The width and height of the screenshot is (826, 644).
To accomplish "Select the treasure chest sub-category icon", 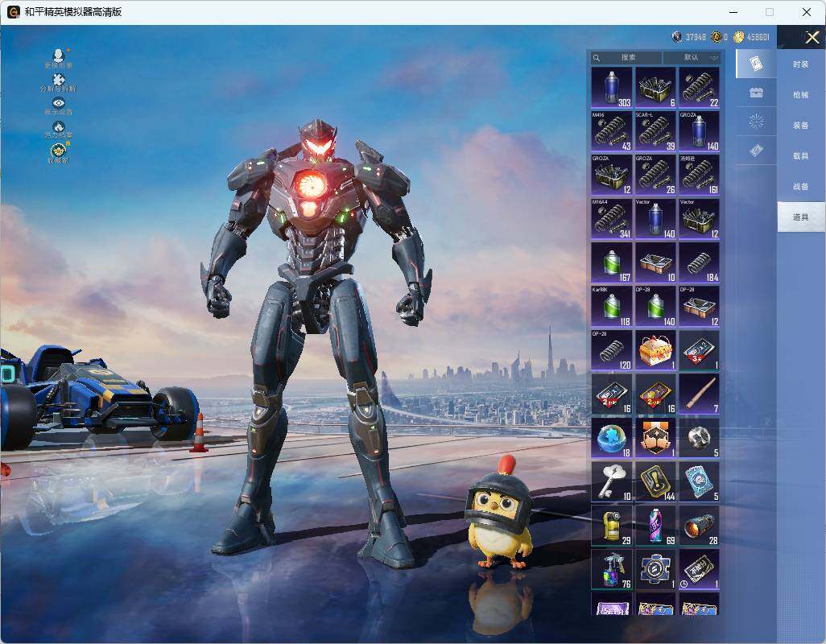I will [x=757, y=93].
